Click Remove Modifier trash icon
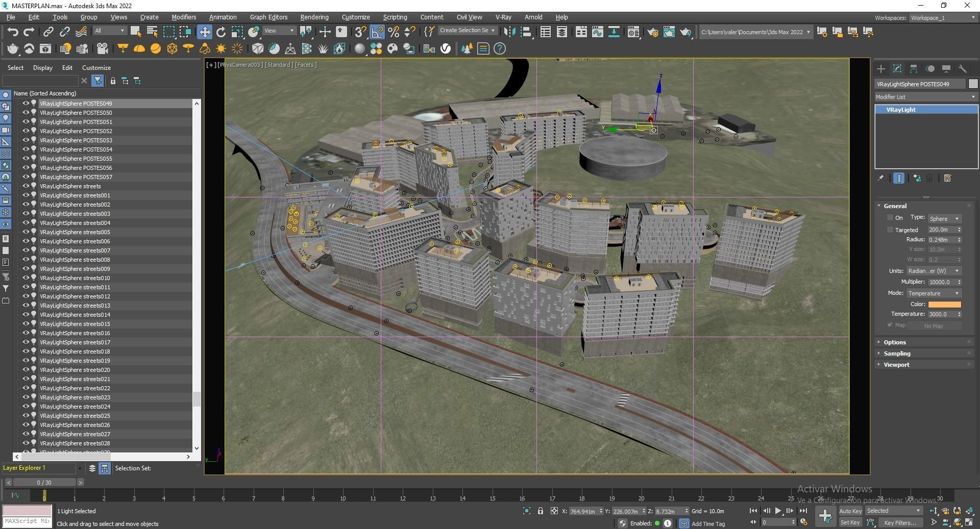Image resolution: width=980 pixels, height=529 pixels. click(929, 178)
